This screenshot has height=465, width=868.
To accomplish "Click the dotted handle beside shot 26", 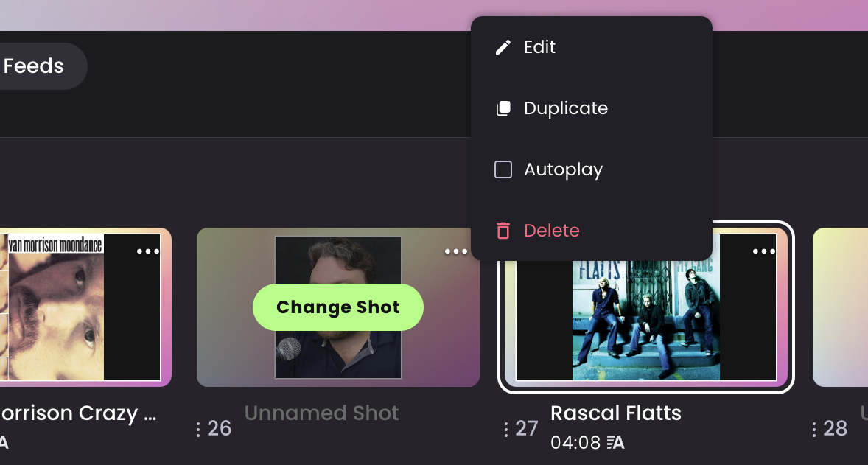I will point(198,429).
